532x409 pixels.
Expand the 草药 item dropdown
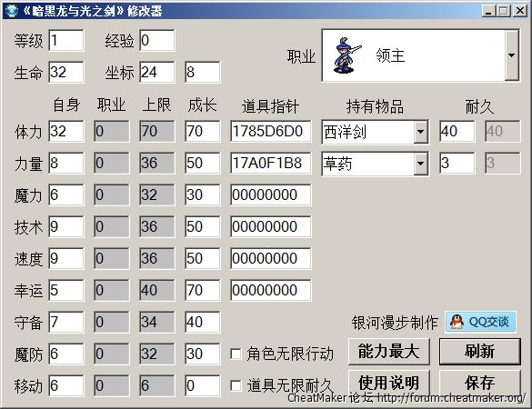click(x=421, y=164)
